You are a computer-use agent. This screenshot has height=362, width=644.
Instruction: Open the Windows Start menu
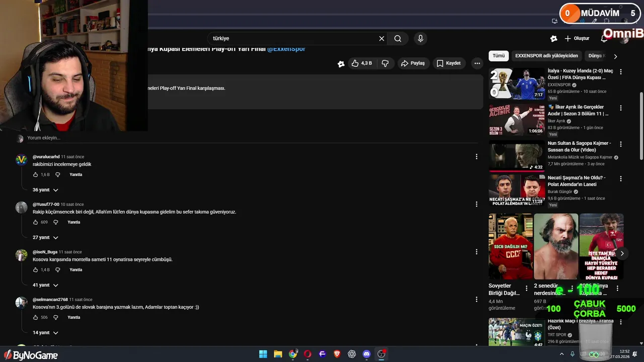(x=263, y=354)
